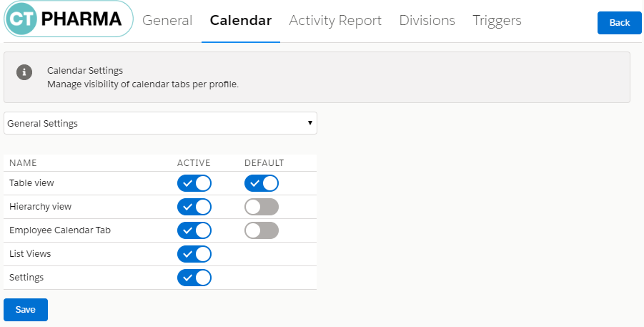
Task: Click the Employee Calendar Tab row label
Action: [x=60, y=230]
